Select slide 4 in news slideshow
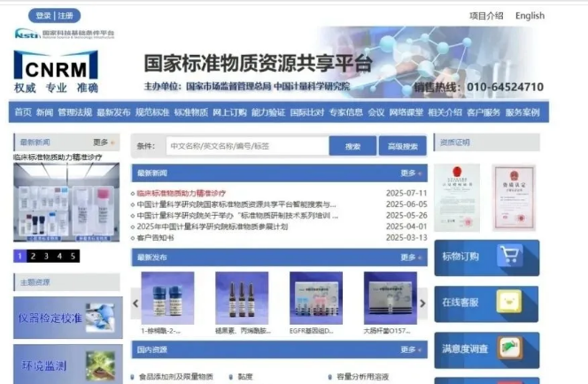The image size is (588, 384). (59, 256)
